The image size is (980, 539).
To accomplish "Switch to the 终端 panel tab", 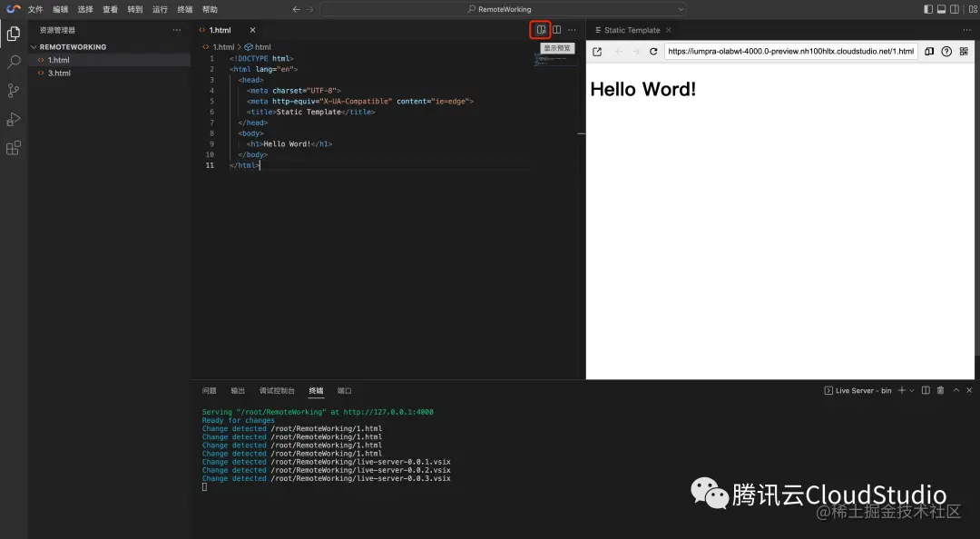I will (317, 391).
